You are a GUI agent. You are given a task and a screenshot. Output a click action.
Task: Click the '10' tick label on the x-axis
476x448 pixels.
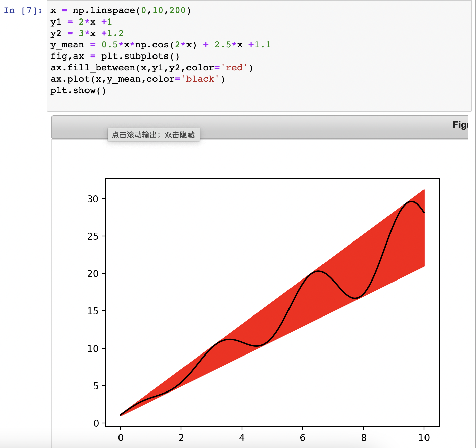tap(424, 438)
